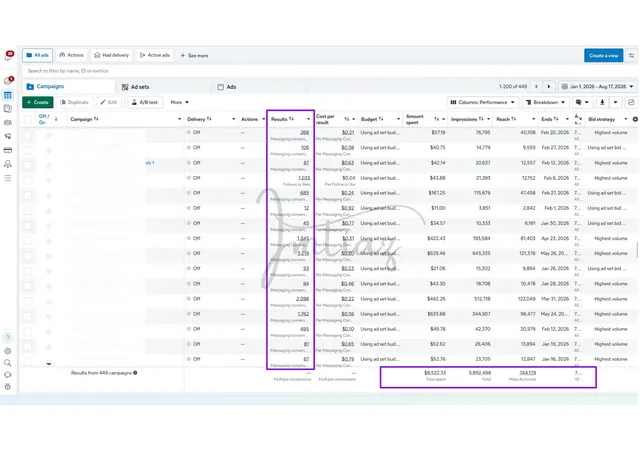Sort by Impressions column header
Viewport: 640px width, 452px height.
(x=467, y=119)
